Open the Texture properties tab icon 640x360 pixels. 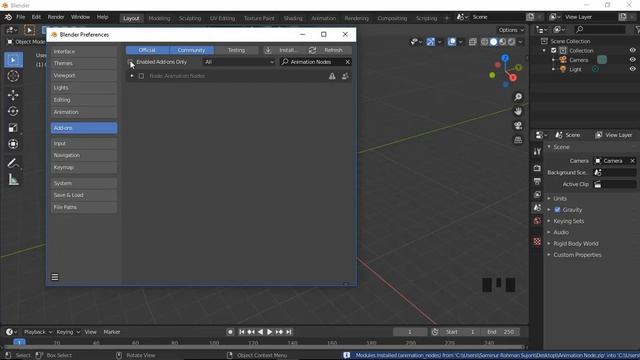[537, 241]
